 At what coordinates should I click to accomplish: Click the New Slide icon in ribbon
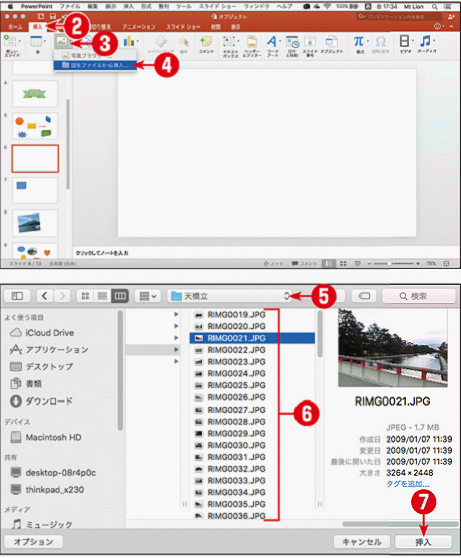coord(9,40)
